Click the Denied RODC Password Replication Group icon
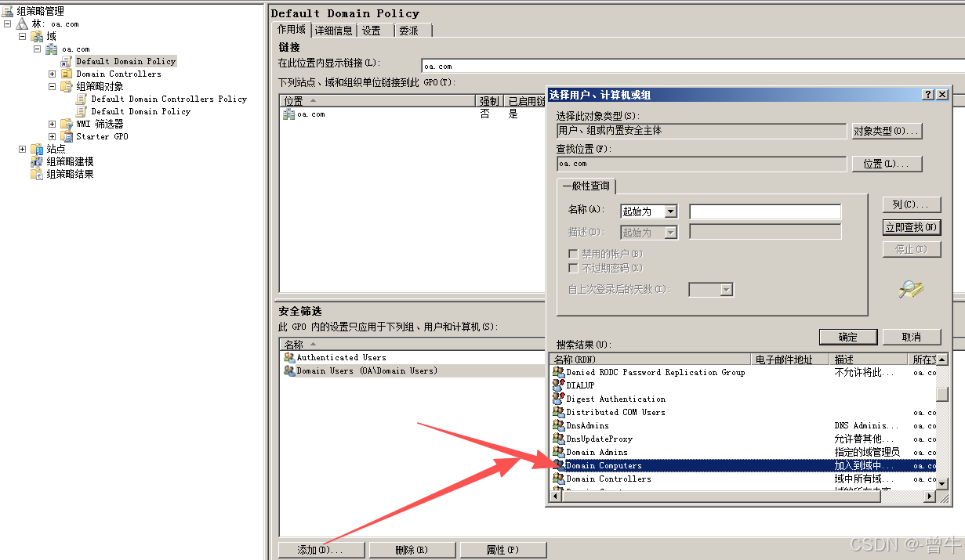This screenshot has height=560, width=965. pos(558,372)
